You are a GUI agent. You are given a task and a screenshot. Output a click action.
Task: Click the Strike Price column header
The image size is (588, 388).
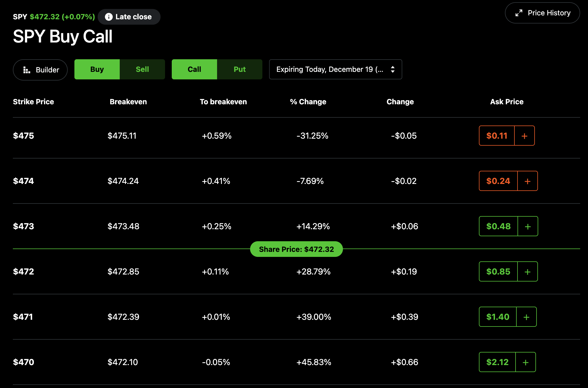click(34, 102)
